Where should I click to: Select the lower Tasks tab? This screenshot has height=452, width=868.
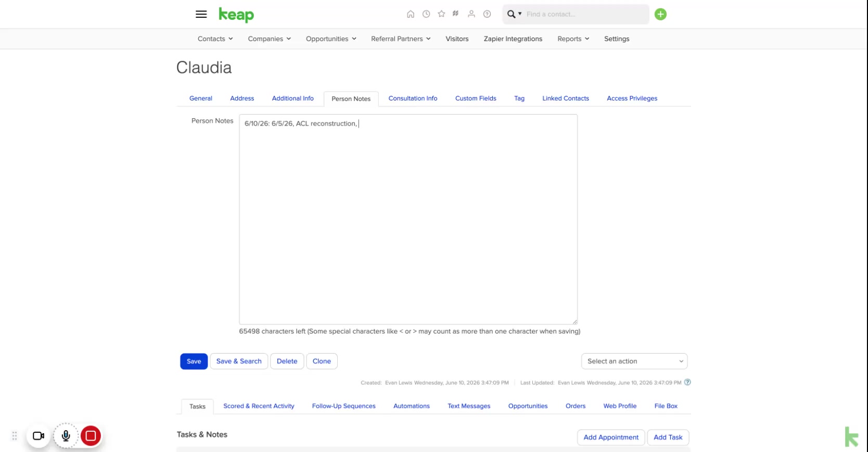[197, 407]
